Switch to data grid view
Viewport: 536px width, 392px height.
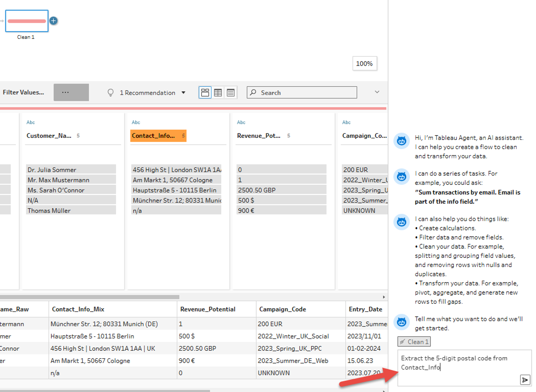[x=218, y=93]
